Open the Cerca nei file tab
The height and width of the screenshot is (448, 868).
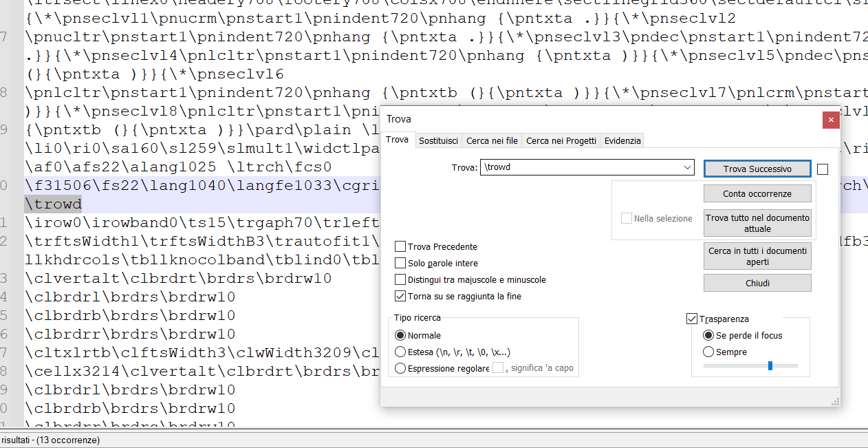click(492, 140)
